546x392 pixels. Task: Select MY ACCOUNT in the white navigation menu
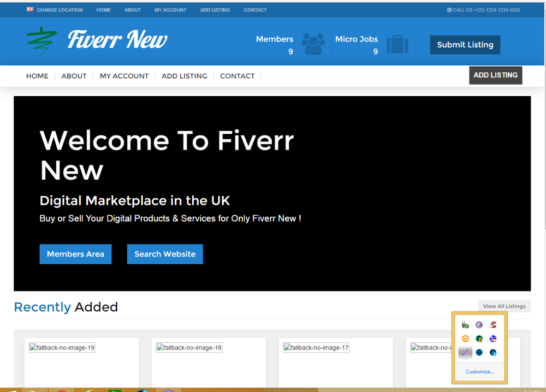point(124,76)
